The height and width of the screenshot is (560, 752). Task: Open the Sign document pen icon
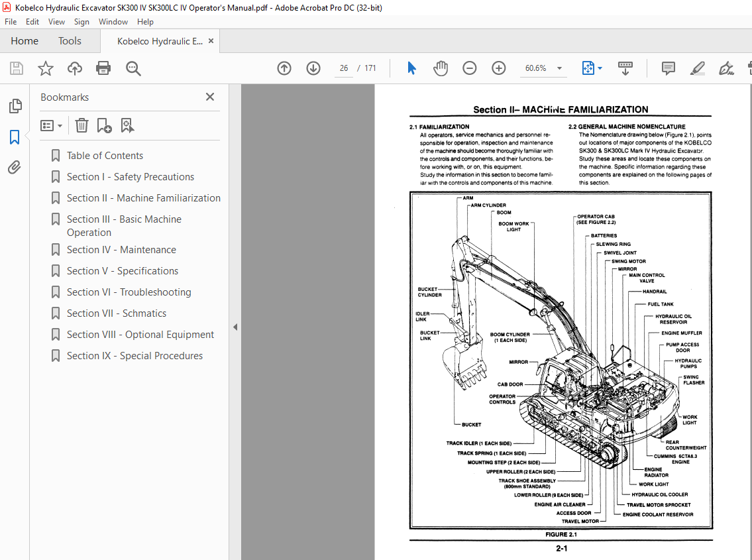(x=726, y=68)
